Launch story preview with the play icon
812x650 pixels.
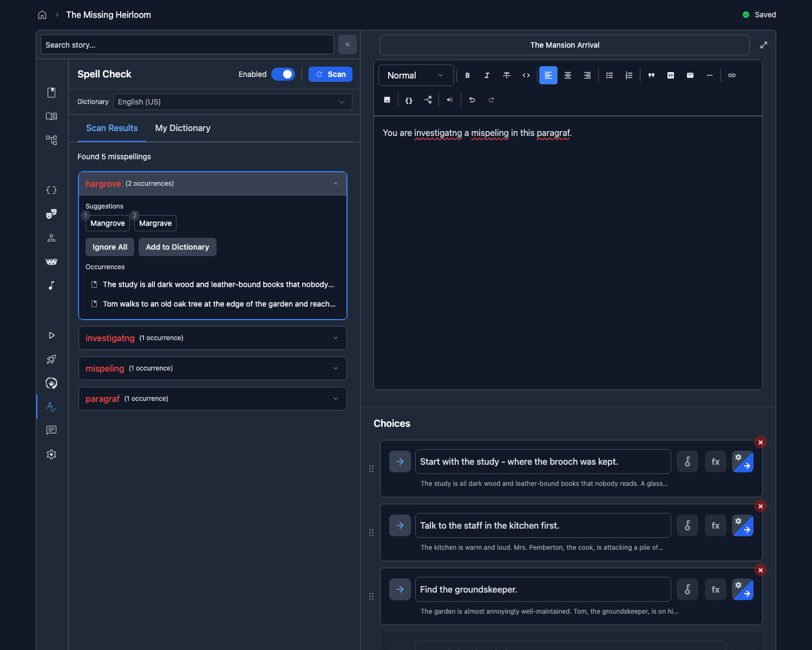pos(51,335)
